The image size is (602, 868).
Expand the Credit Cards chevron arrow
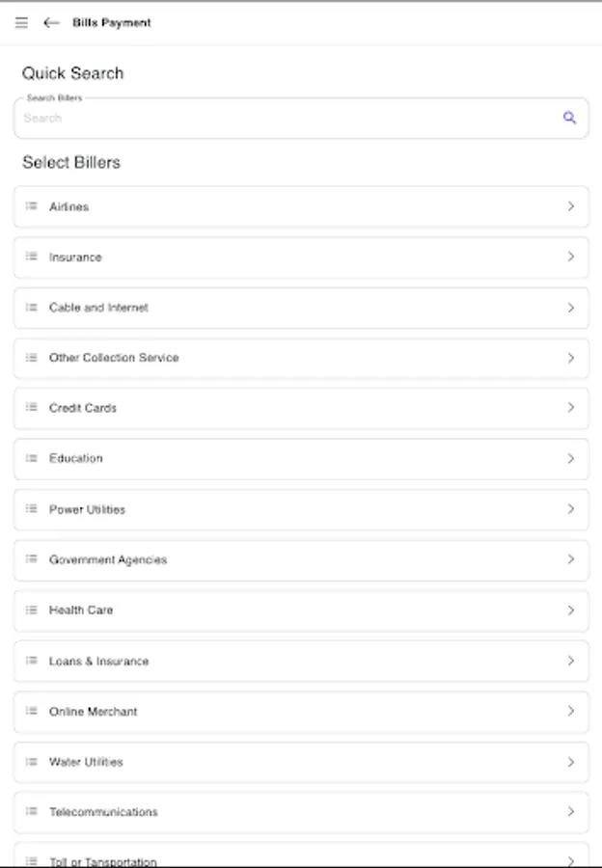[571, 408]
